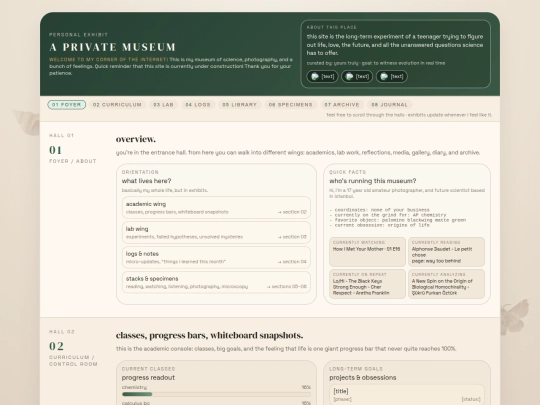540x405 pixels.
Task: Click the 'LONG-TERM GOALS' label
Action: click(x=356, y=369)
